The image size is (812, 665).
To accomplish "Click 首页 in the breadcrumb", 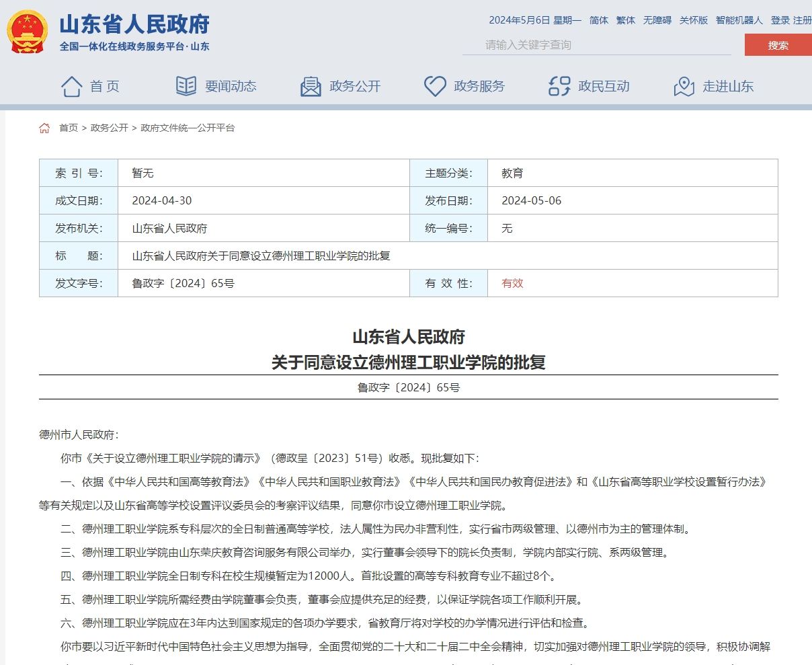I will (69, 128).
